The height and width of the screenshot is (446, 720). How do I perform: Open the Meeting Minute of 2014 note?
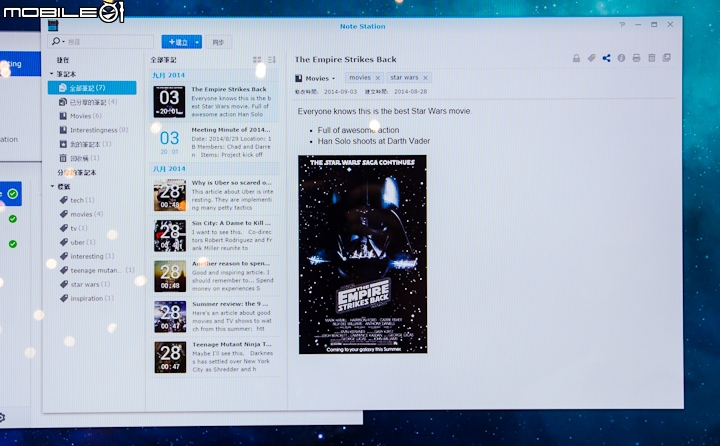tap(214, 142)
